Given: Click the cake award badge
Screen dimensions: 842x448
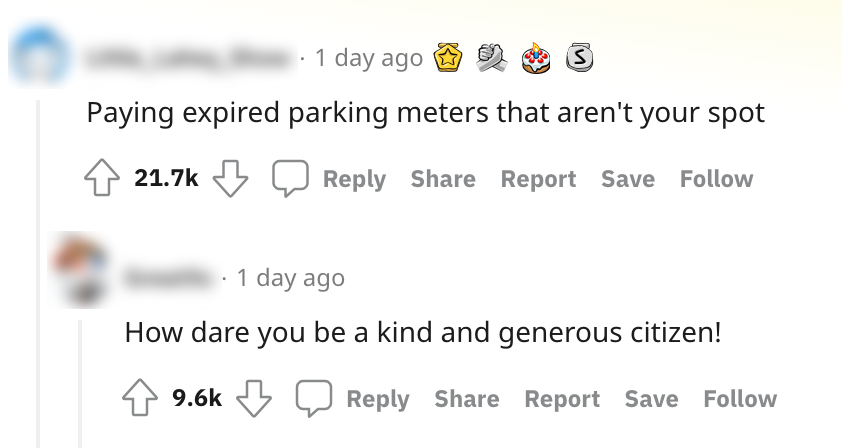Looking at the screenshot, I should pos(538,59).
